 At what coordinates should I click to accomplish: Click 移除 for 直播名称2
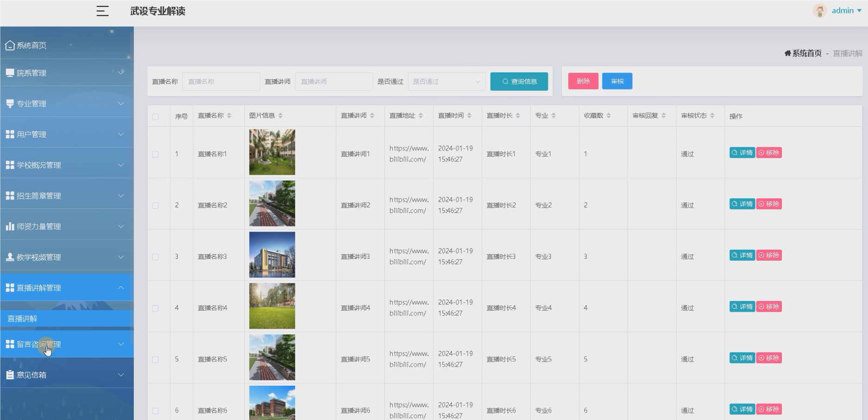(x=769, y=204)
